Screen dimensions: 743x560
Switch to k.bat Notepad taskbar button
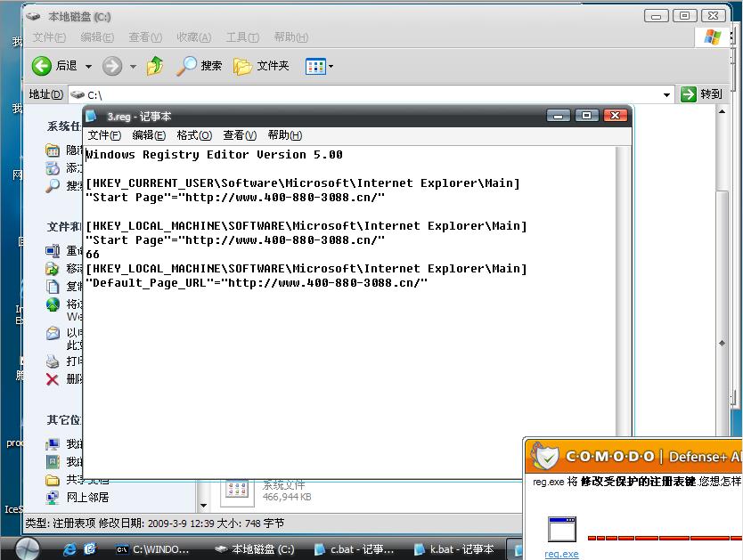click(454, 549)
